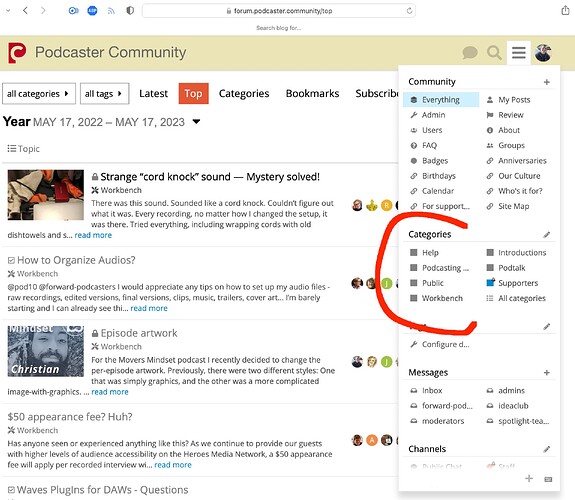The height and width of the screenshot is (500, 575).
Task: Click the plus icon beside Community
Action: (x=546, y=82)
